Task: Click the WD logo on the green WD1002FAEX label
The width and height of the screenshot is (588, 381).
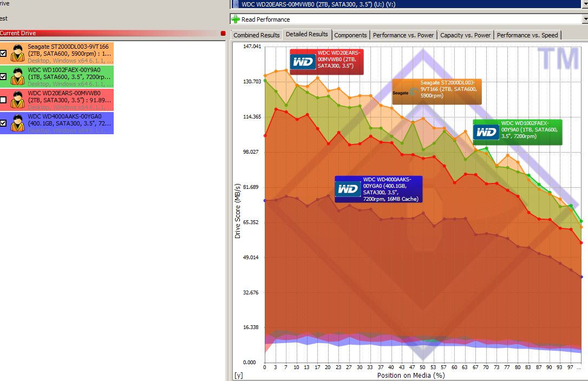Action: tap(486, 133)
